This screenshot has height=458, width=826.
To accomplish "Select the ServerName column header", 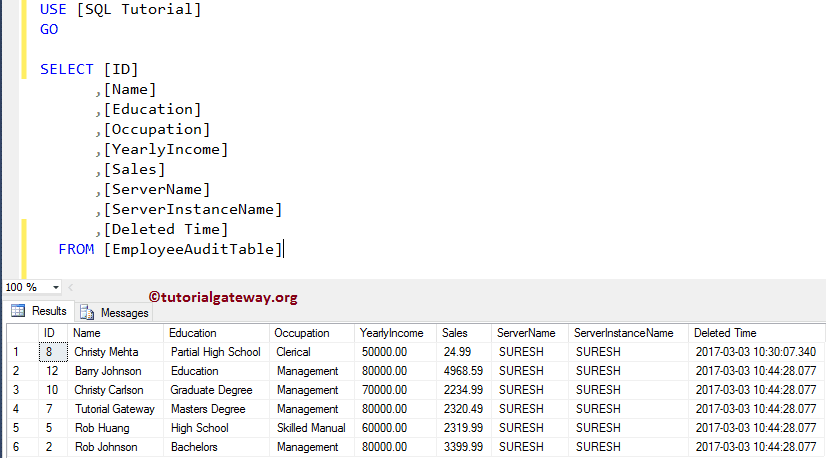I will (530, 333).
